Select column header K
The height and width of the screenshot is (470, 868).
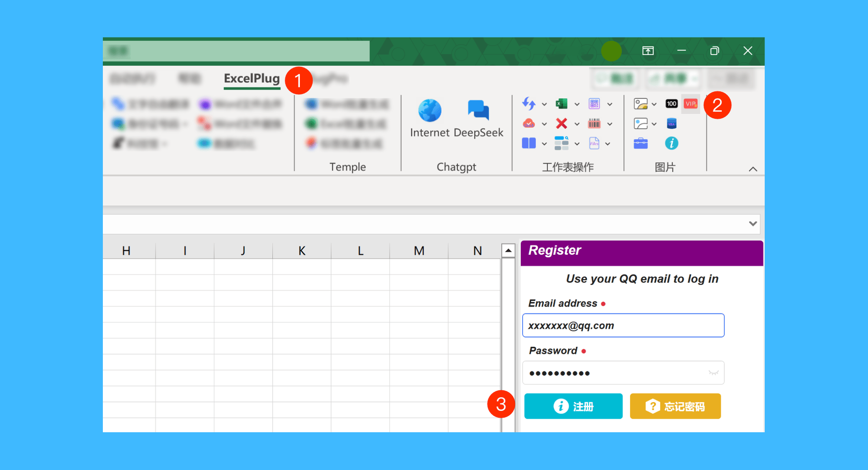(x=302, y=250)
